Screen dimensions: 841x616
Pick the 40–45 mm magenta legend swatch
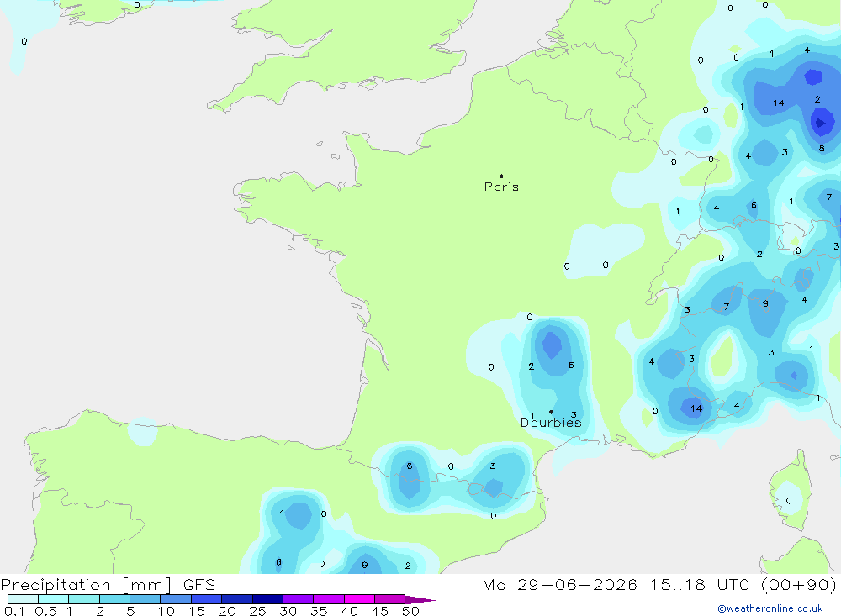(359, 599)
